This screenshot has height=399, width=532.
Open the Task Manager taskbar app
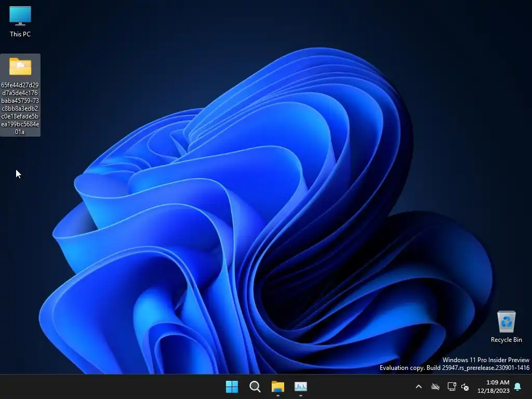pyautogui.click(x=301, y=387)
